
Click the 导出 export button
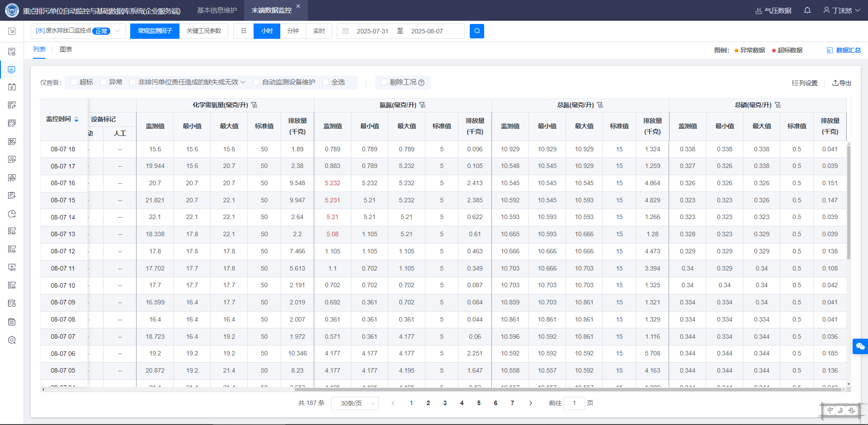(842, 83)
